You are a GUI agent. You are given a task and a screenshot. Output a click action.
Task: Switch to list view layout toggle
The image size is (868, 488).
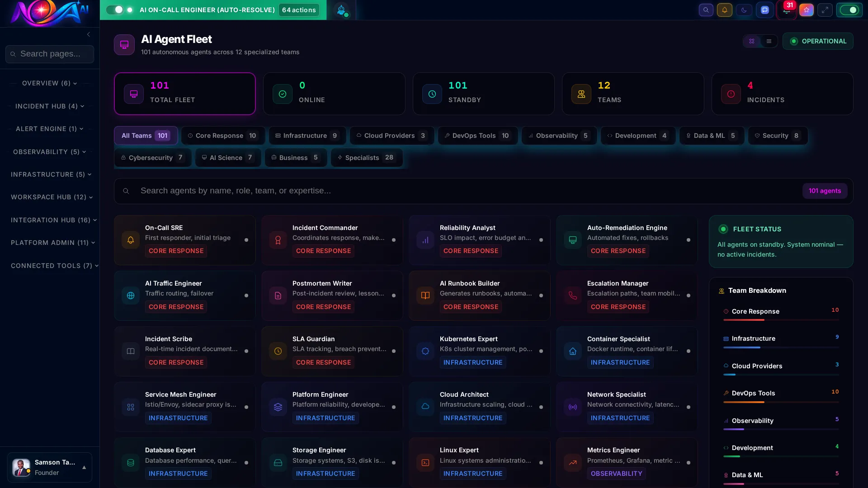point(769,41)
